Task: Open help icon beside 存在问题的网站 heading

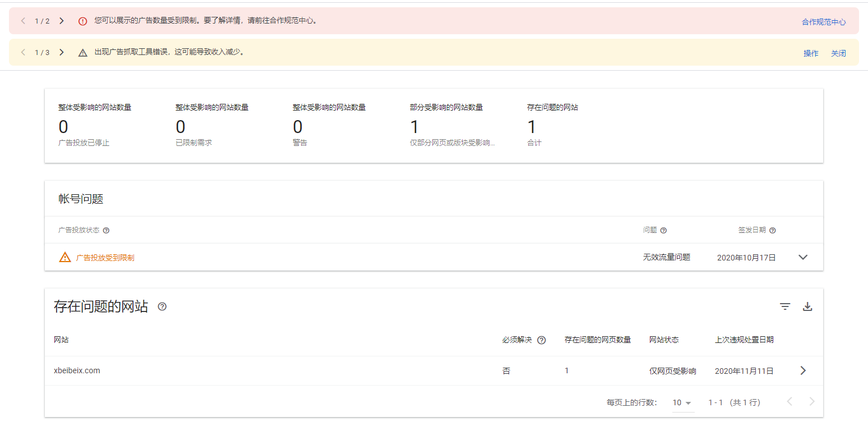Action: tap(162, 306)
